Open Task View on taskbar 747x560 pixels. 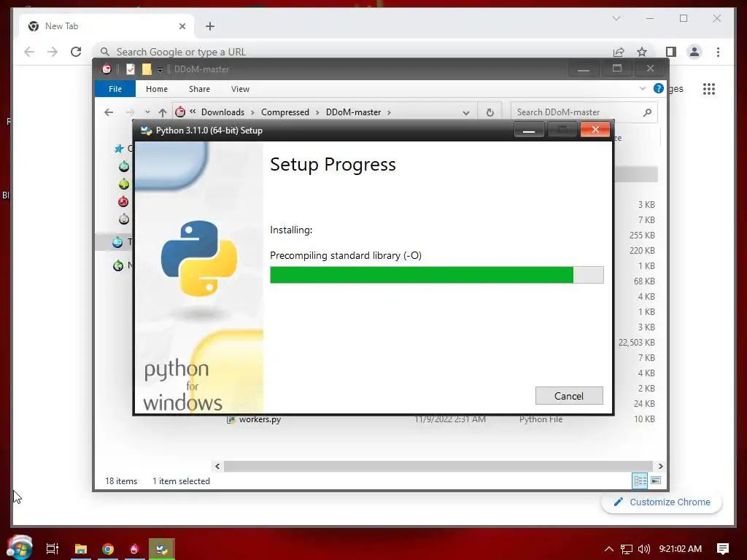(53, 548)
